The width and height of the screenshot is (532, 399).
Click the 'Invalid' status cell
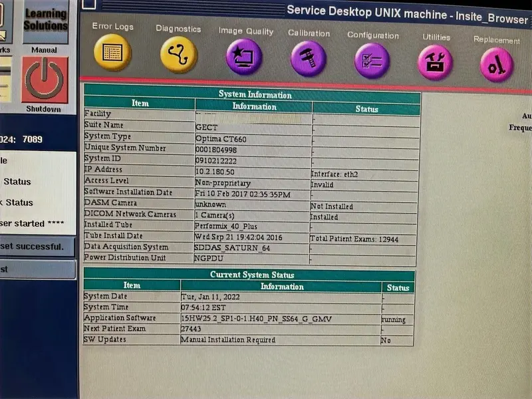point(364,185)
